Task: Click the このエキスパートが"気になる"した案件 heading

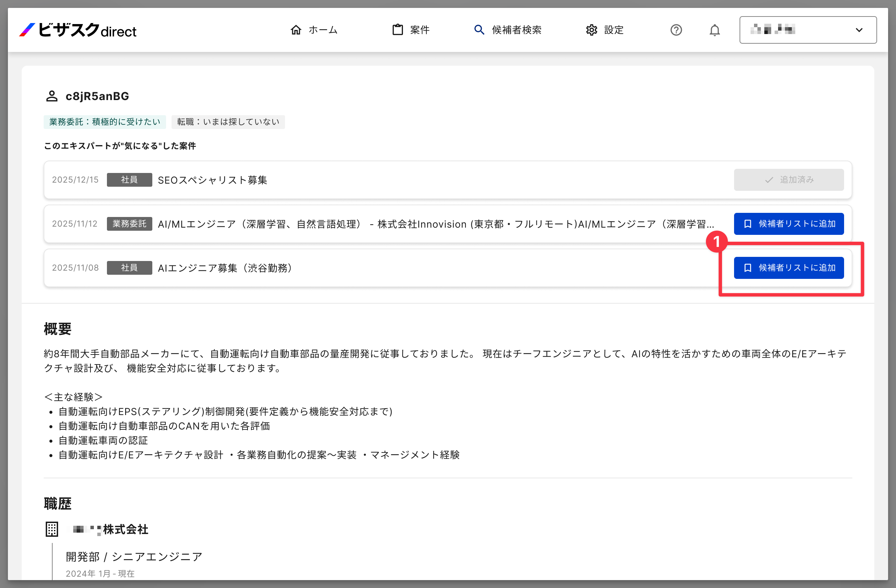Action: pos(120,146)
